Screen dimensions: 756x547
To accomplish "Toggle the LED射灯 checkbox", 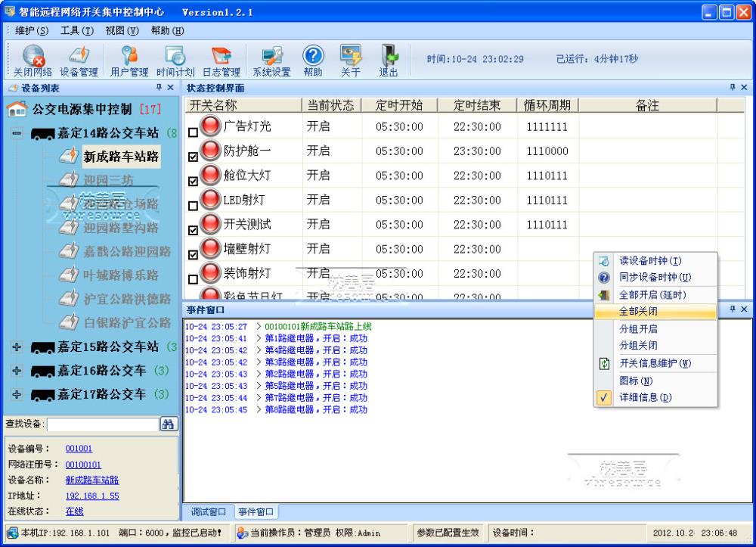I will (x=194, y=206).
